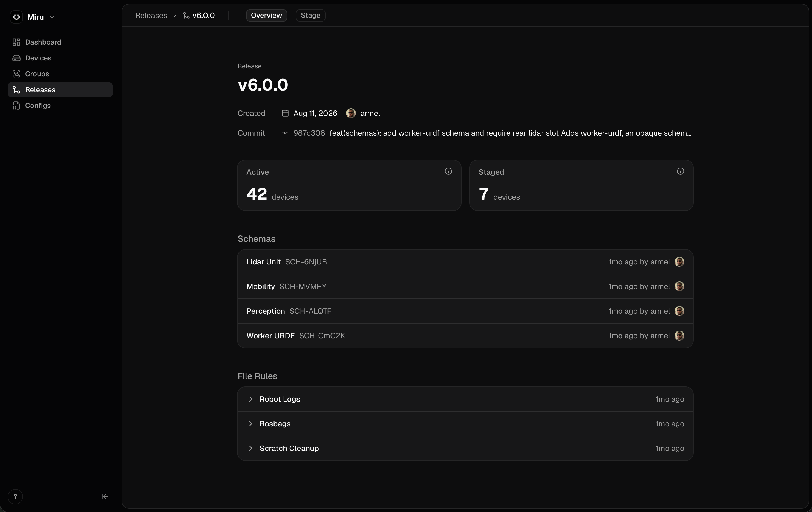Image resolution: width=812 pixels, height=512 pixels.
Task: Expand the Rosbags file rule
Action: tap(250, 424)
